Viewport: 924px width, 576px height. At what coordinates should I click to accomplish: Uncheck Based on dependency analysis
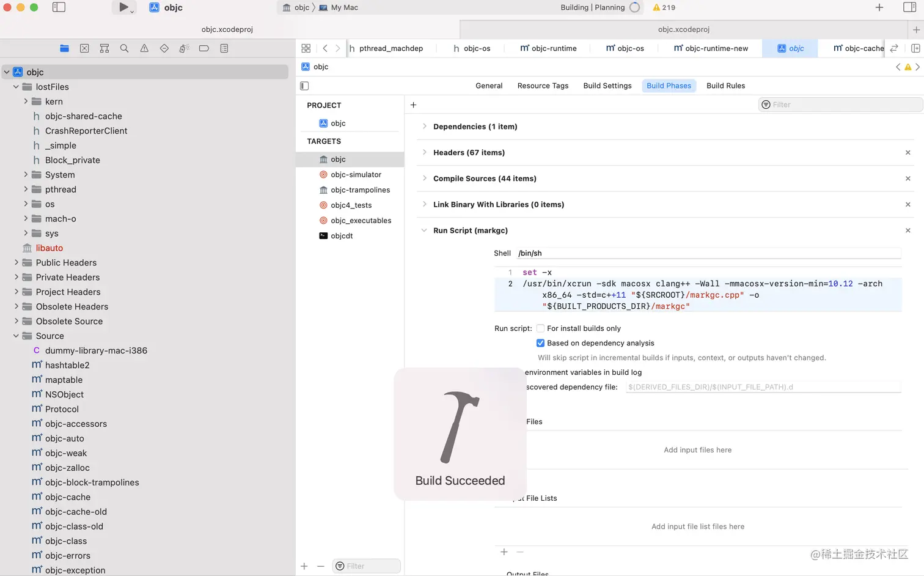pyautogui.click(x=540, y=343)
